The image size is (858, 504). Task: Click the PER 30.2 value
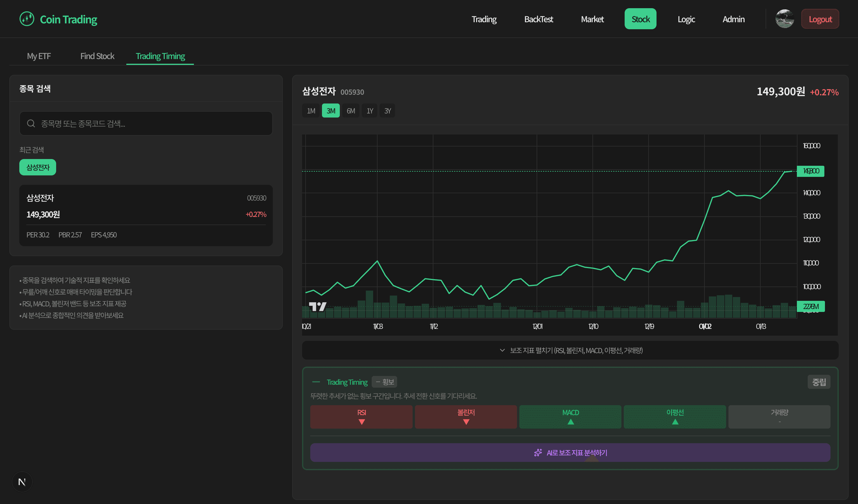[x=38, y=235]
